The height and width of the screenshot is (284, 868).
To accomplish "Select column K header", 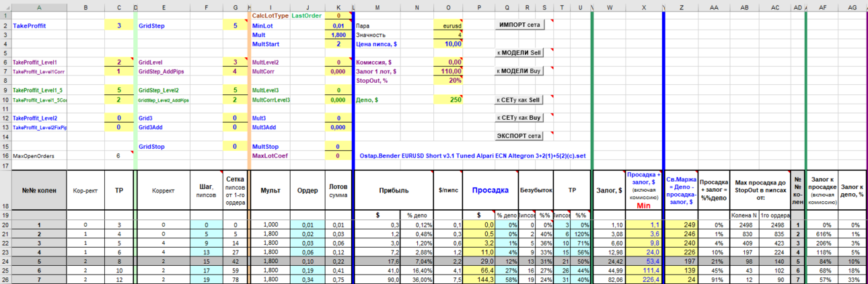I will (337, 7).
